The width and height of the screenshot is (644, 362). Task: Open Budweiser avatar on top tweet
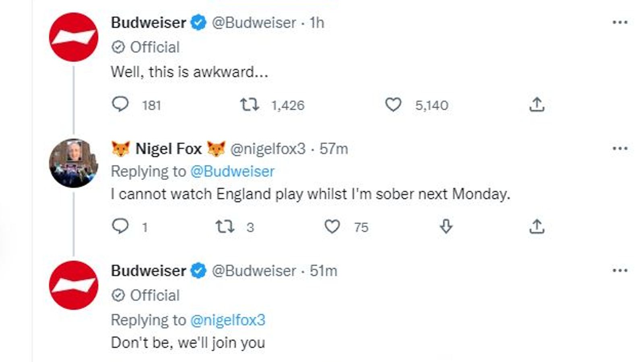(74, 37)
